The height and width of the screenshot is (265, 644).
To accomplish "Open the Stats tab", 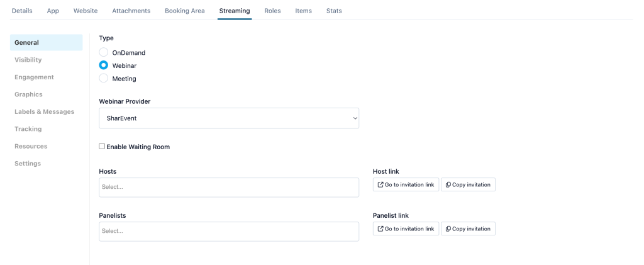I will (334, 11).
